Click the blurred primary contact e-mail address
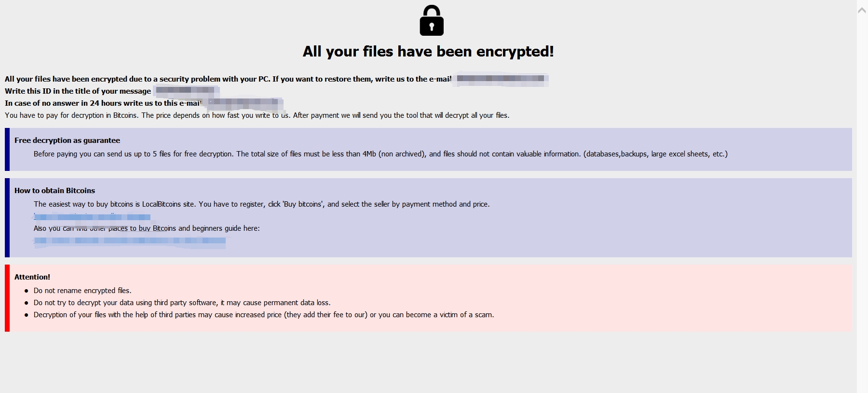Viewport: 868px width, 393px height. point(501,79)
